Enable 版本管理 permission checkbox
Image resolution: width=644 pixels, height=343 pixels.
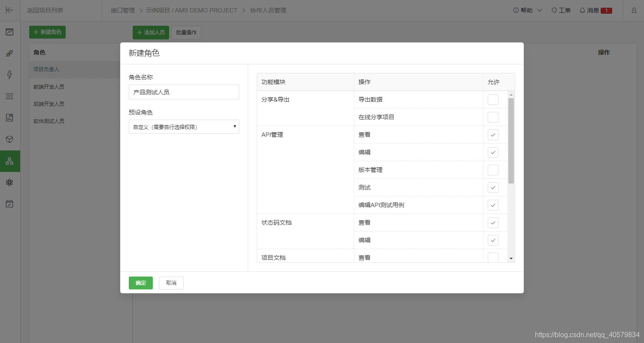(x=493, y=170)
